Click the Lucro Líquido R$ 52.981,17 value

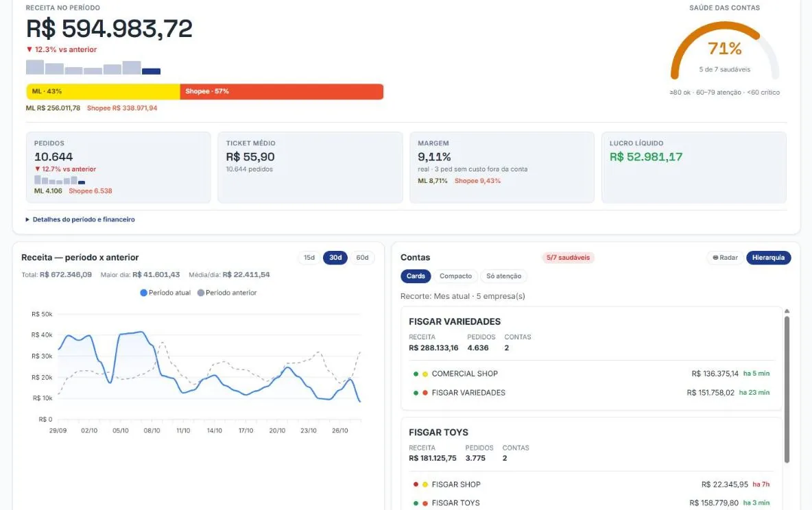pyautogui.click(x=646, y=157)
